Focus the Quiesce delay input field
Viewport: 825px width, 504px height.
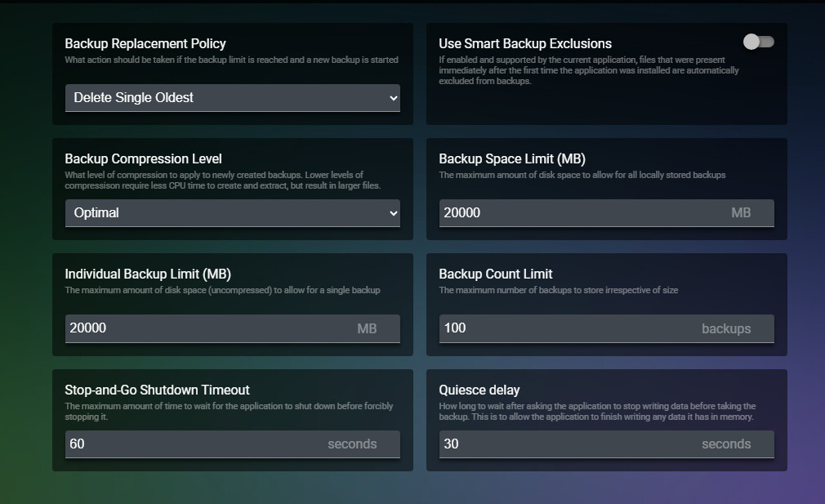pyautogui.click(x=564, y=444)
